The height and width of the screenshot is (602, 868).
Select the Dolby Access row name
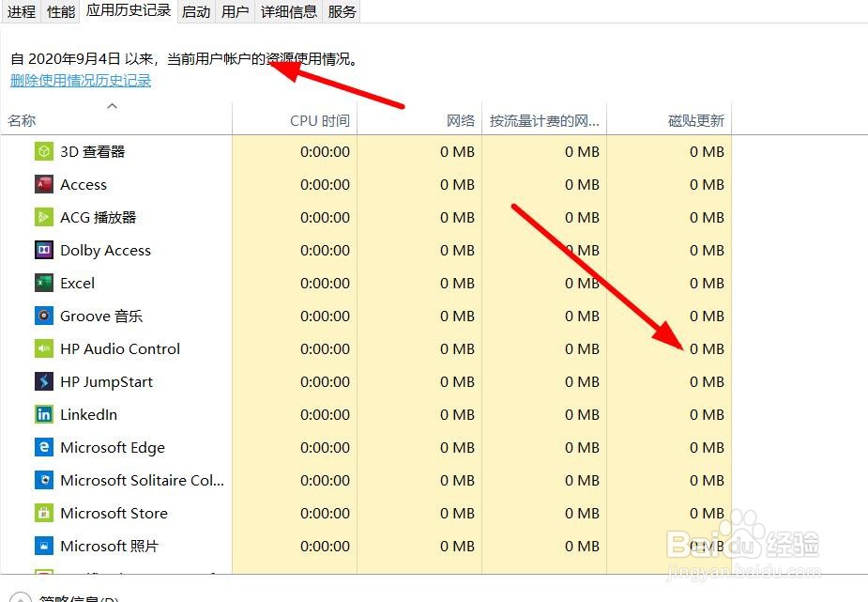pyautogui.click(x=105, y=251)
